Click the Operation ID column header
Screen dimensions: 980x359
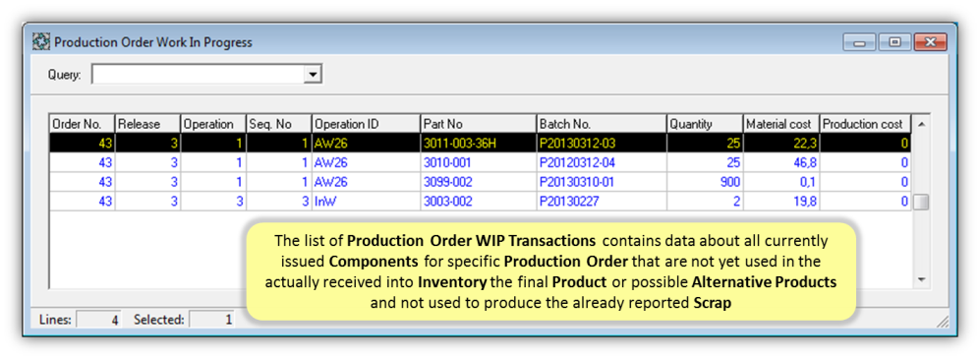[366, 124]
